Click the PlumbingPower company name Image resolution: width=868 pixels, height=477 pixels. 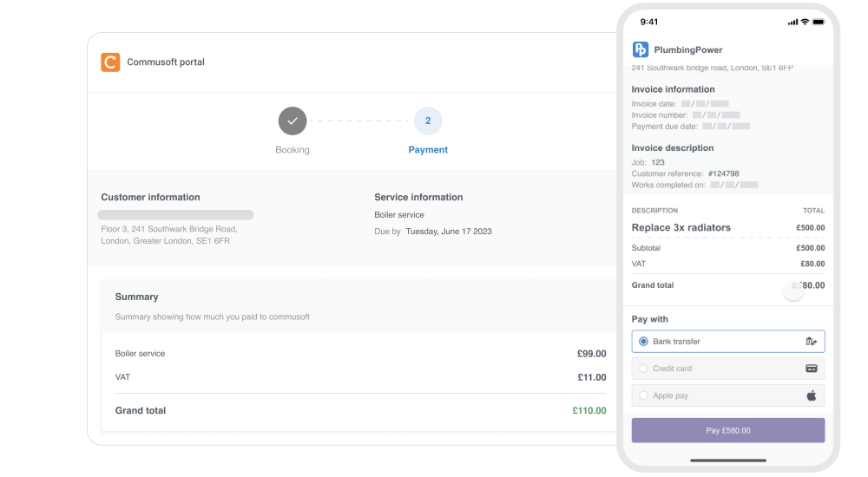click(x=688, y=50)
